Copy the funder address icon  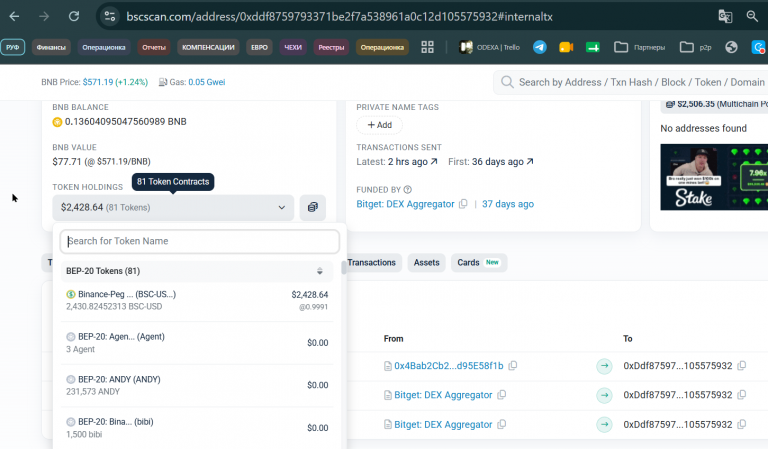coord(463,204)
